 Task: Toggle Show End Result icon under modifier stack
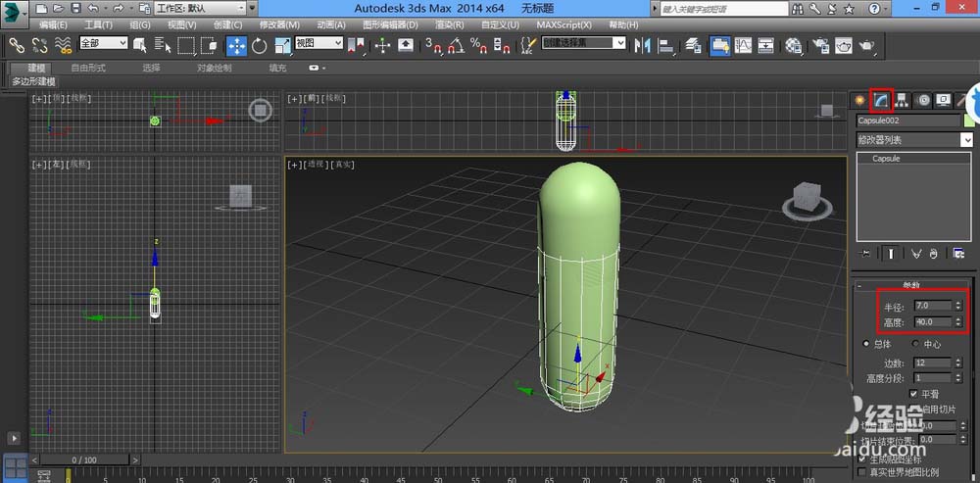click(891, 253)
